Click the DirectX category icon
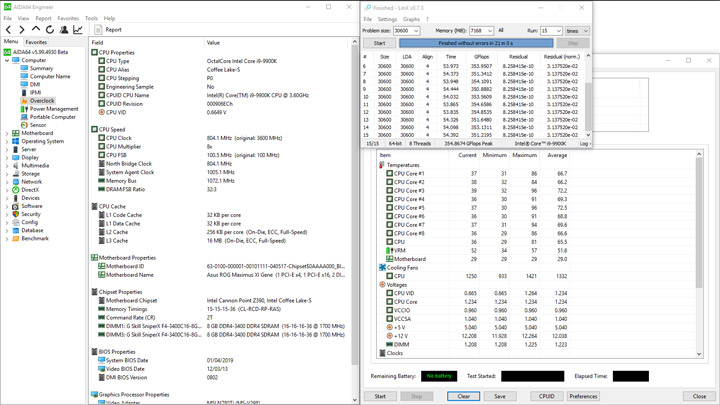The image size is (720, 405). click(x=16, y=190)
